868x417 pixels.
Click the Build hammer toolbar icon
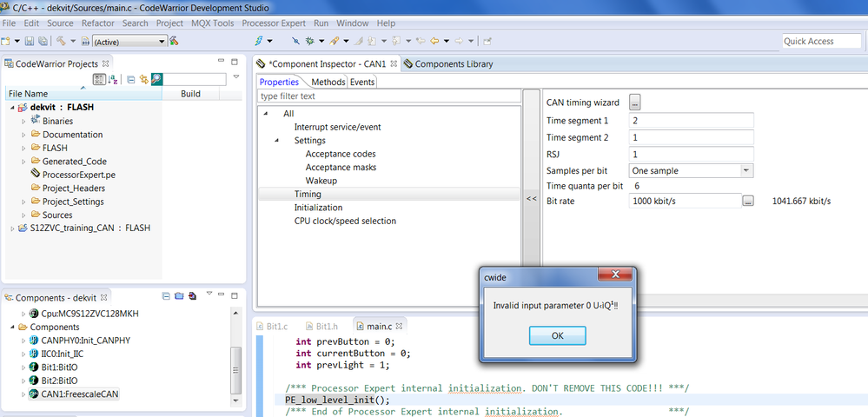60,41
